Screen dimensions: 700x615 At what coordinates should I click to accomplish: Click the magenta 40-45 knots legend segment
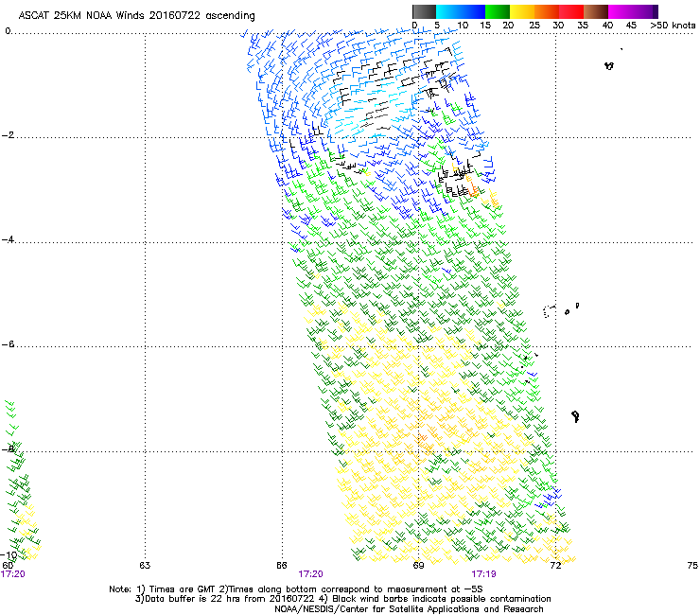tap(621, 11)
